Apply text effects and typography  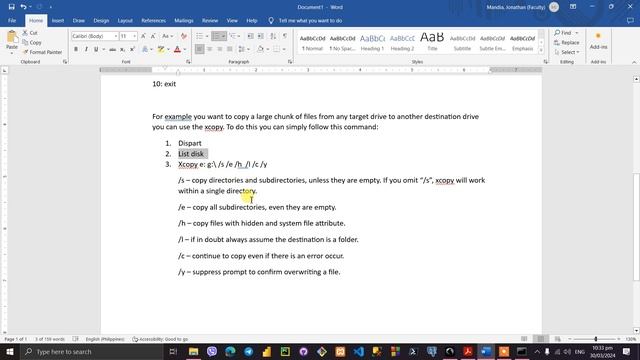pos(145,49)
